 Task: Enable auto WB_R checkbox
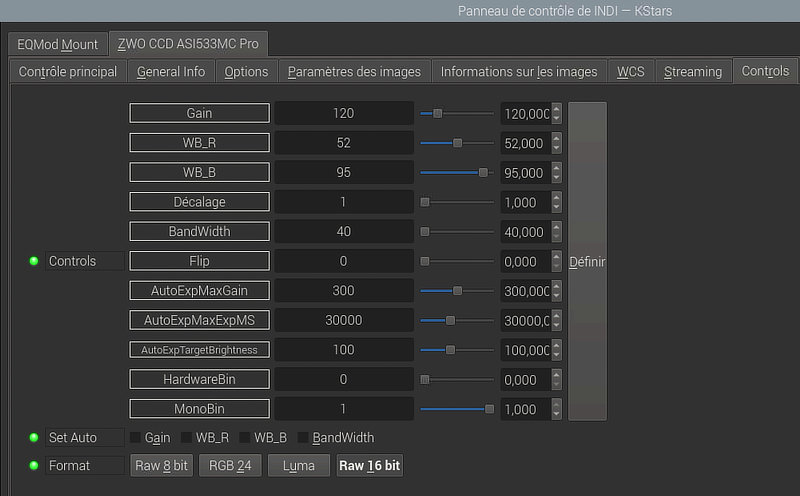point(186,437)
